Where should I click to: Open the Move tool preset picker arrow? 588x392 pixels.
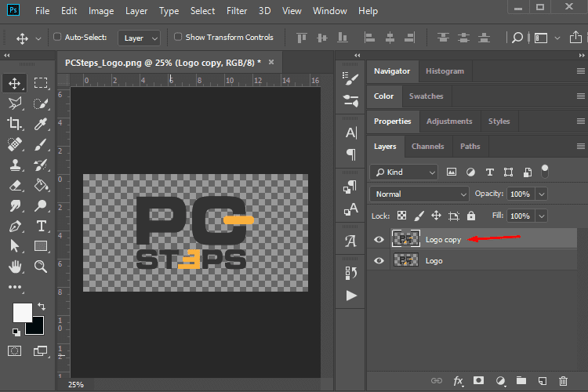click(38, 38)
